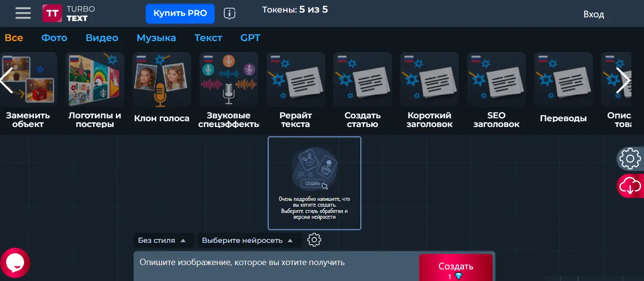Show next tools with right carousel arrow
644x281 pixels.
coord(623,80)
